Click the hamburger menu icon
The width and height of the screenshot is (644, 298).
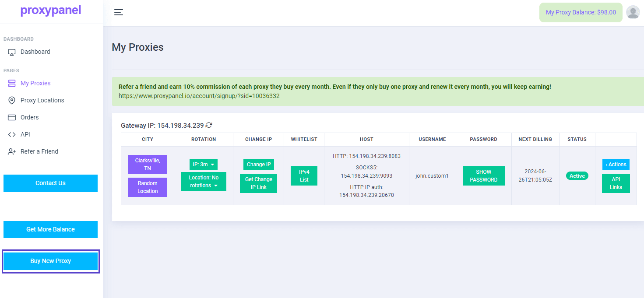click(119, 12)
